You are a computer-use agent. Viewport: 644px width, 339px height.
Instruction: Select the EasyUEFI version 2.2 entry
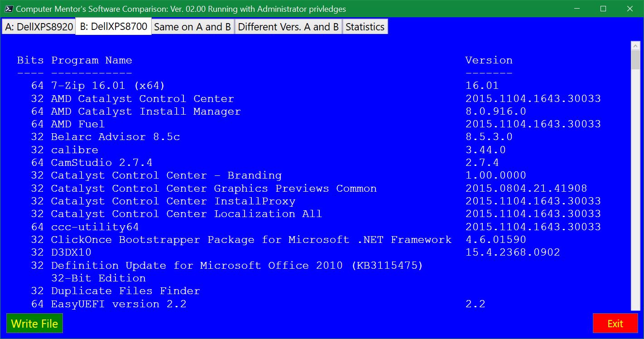[x=118, y=304]
